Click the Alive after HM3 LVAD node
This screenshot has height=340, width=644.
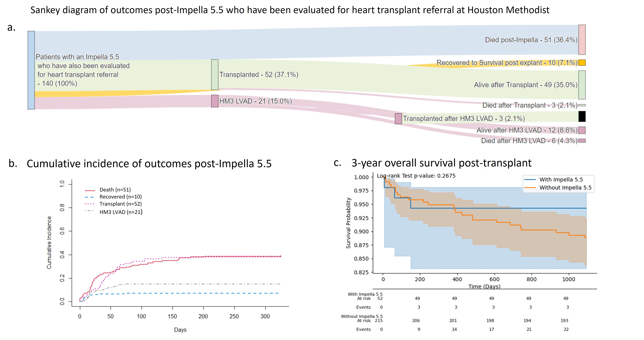point(582,130)
